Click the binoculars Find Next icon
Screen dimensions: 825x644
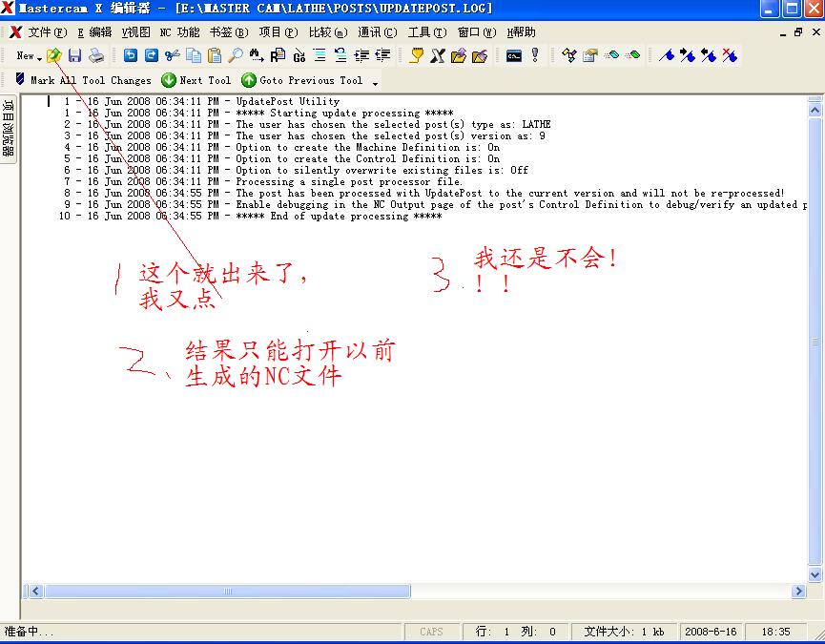[x=257, y=55]
